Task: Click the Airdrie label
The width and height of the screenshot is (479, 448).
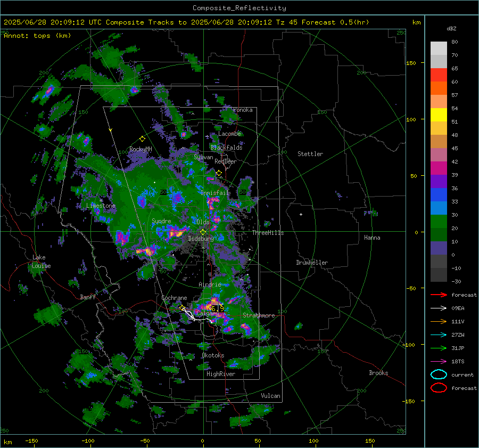Action: [210, 284]
